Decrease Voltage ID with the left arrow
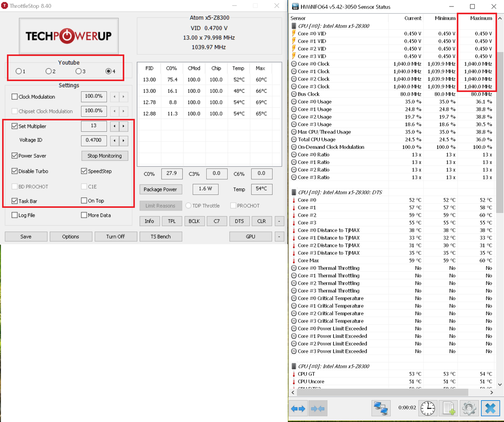 click(x=114, y=141)
